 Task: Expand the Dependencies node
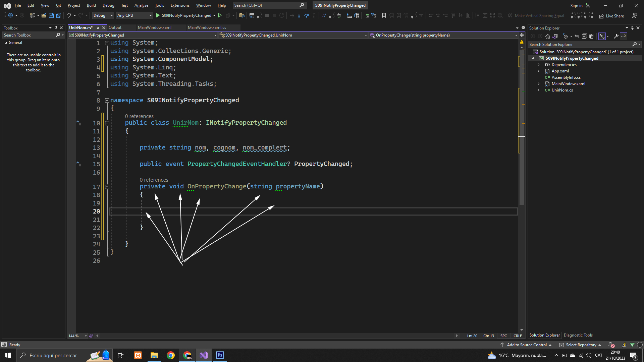coord(538,65)
